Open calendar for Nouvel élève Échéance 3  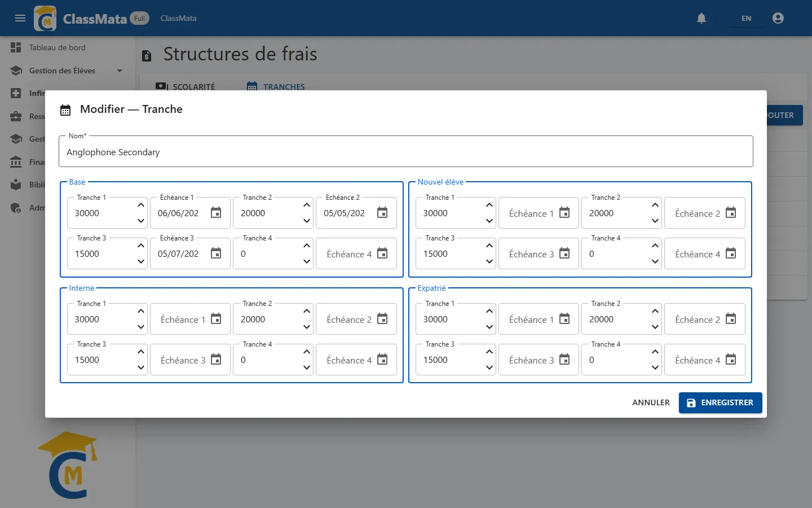[564, 253]
